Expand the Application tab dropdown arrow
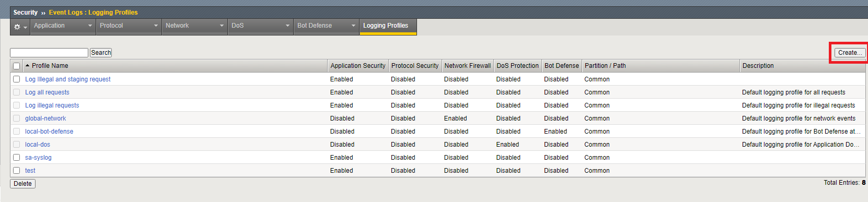This screenshot has width=868, height=202. [x=90, y=26]
